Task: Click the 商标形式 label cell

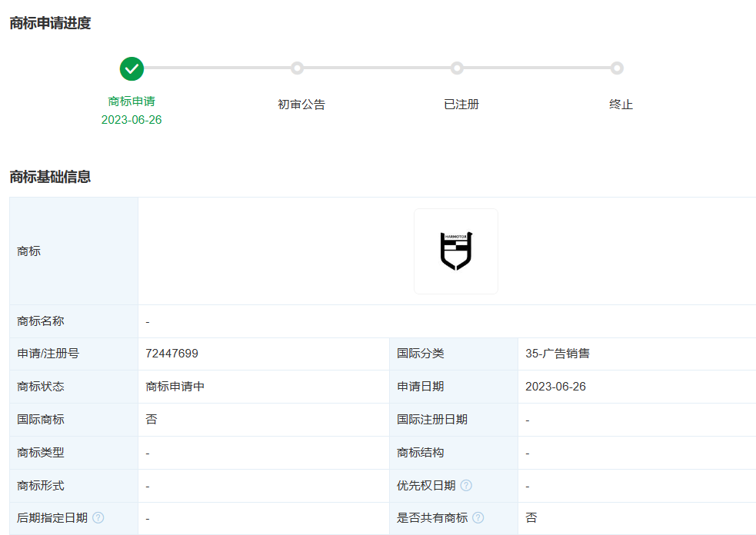Action: 74,486
